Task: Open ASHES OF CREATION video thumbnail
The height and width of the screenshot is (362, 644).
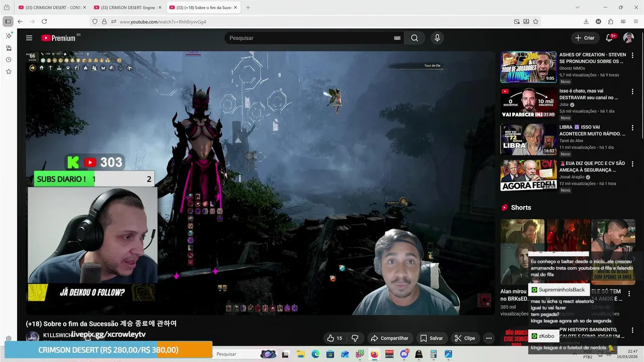Action: point(528,67)
